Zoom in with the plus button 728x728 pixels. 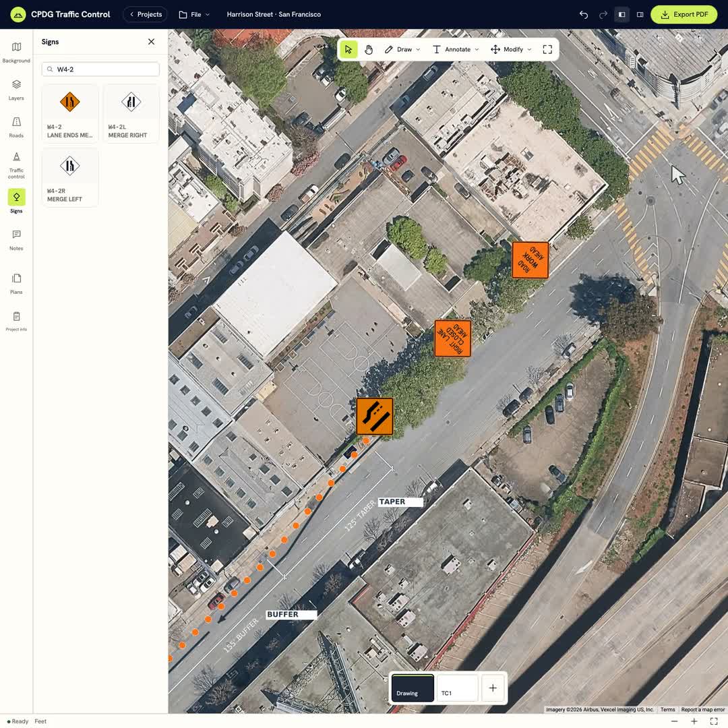pos(694,721)
